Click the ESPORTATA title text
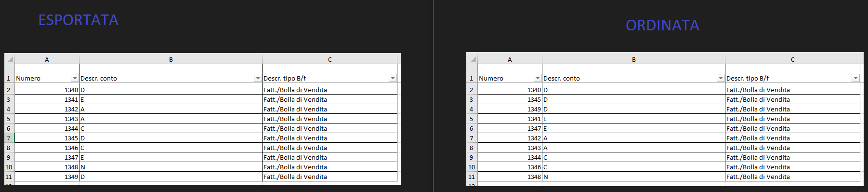868x192 pixels. (79, 20)
